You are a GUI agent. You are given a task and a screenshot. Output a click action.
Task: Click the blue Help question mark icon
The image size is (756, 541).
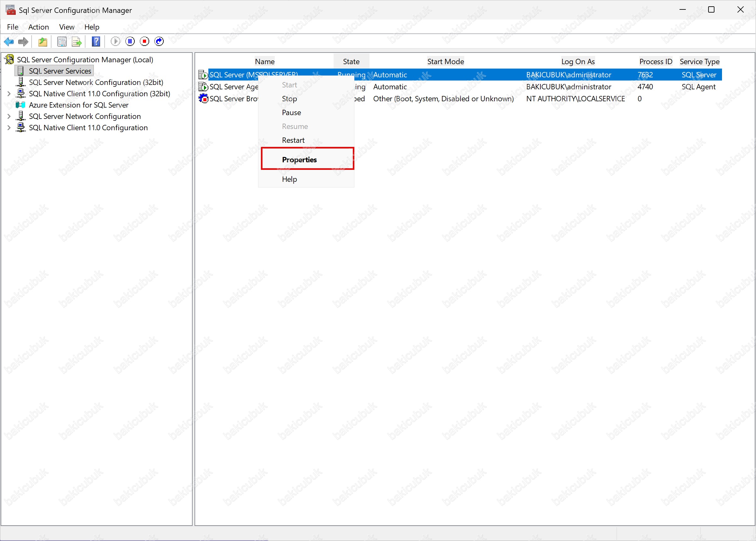tap(96, 42)
